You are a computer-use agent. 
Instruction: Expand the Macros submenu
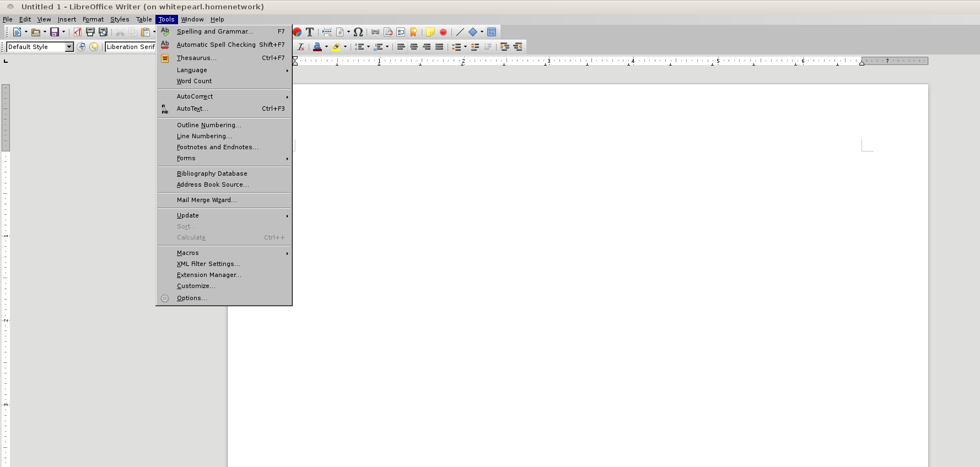[224, 253]
